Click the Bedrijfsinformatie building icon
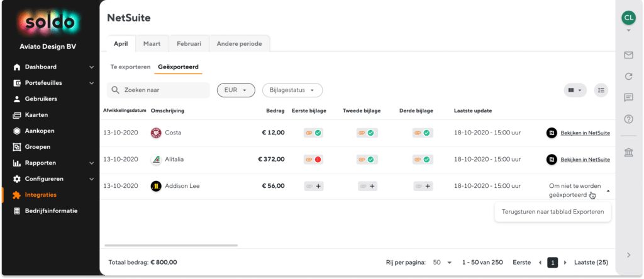 pos(17,211)
